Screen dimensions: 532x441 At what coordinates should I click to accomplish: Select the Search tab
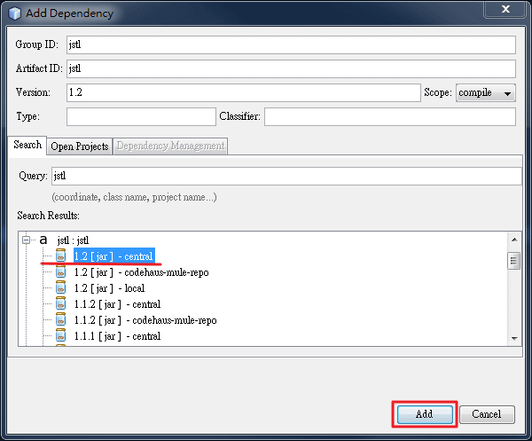tap(27, 145)
